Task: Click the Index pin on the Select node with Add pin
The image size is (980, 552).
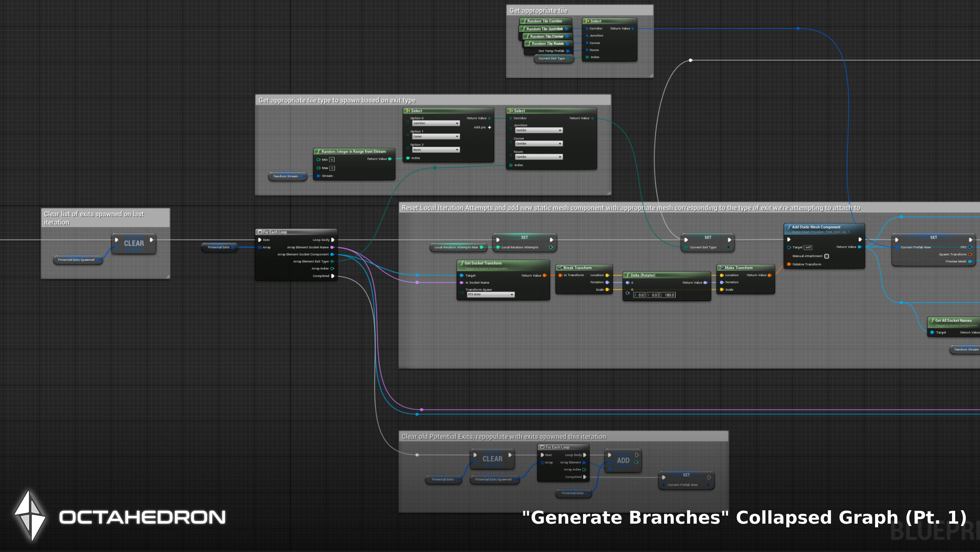Action: (x=408, y=158)
